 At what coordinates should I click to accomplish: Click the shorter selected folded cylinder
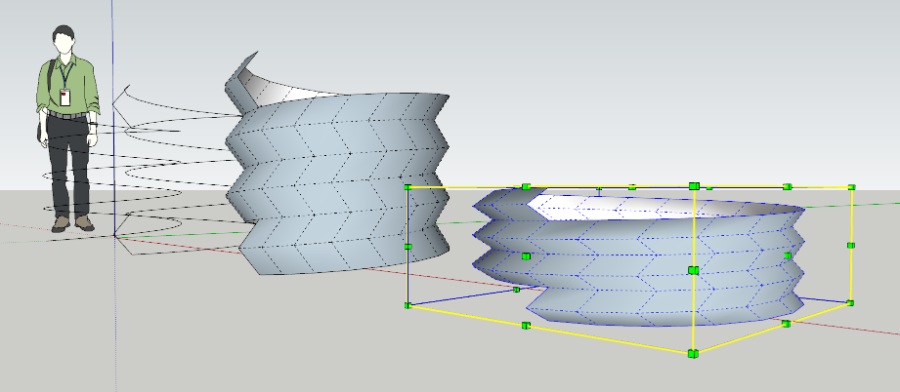coord(638,258)
